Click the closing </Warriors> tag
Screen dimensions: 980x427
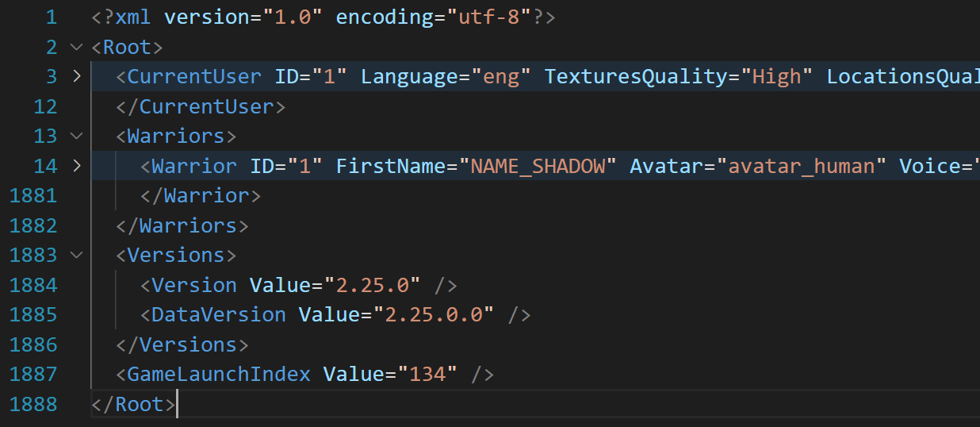pos(182,225)
